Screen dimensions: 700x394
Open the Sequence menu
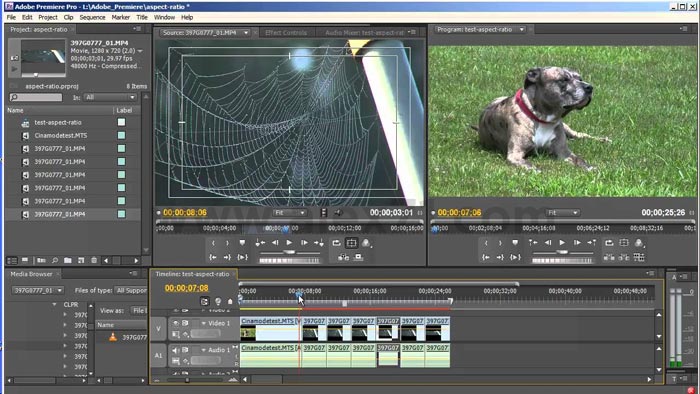tap(92, 17)
